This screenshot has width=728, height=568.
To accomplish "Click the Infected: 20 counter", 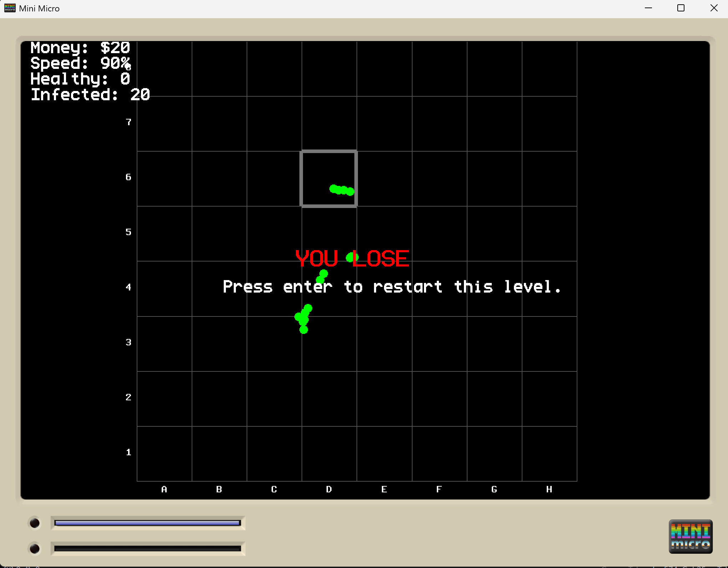I will pos(90,95).
